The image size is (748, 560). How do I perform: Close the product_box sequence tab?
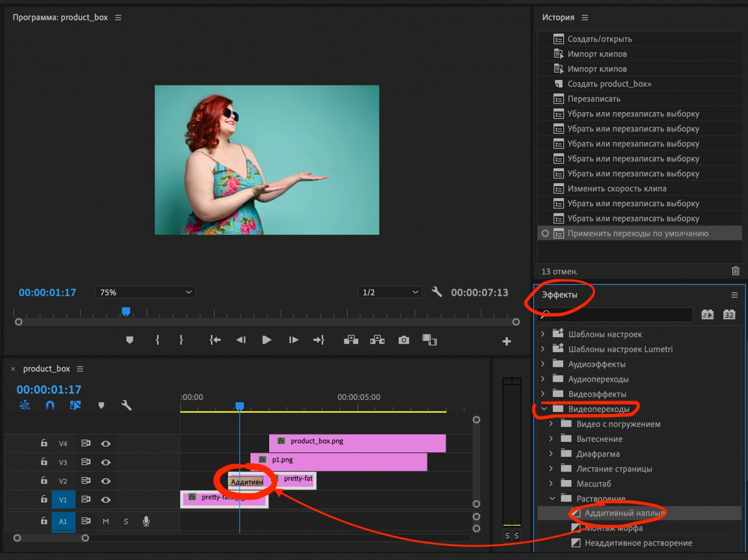click(13, 369)
